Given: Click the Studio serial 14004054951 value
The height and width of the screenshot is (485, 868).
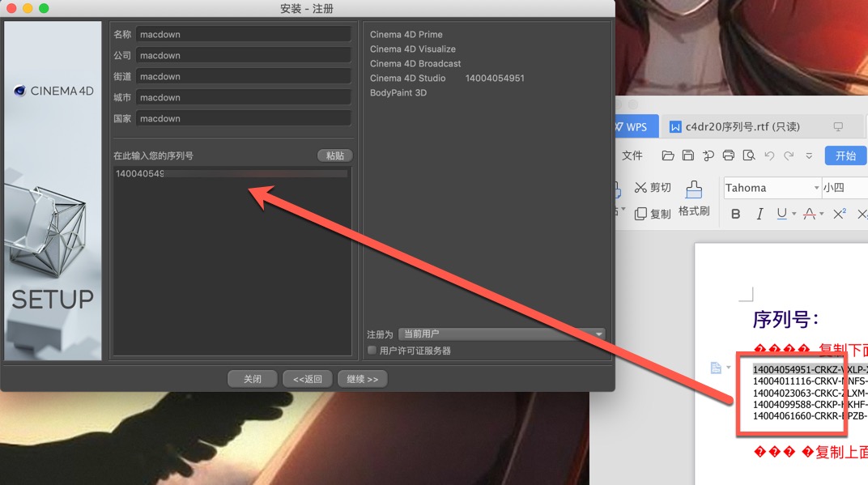Looking at the screenshot, I should (x=495, y=78).
